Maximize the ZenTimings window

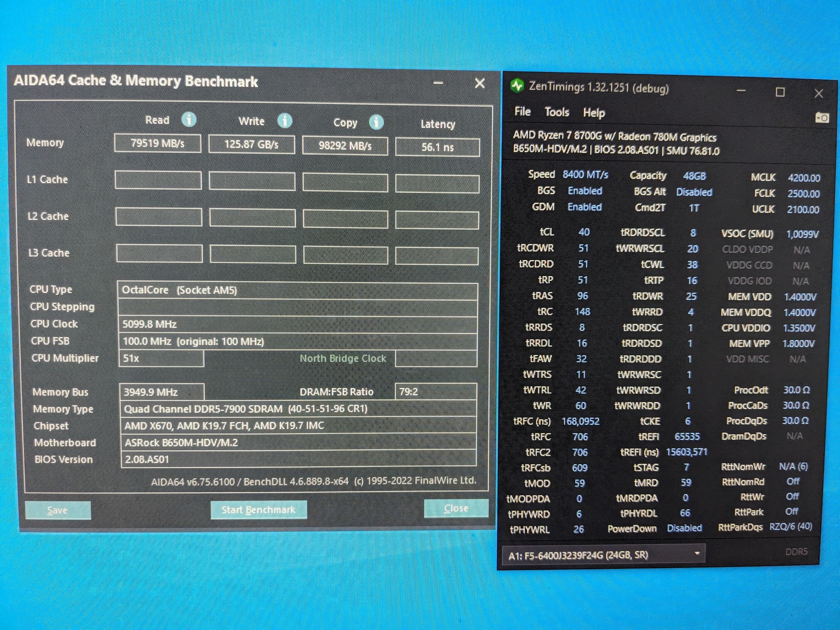point(780,92)
